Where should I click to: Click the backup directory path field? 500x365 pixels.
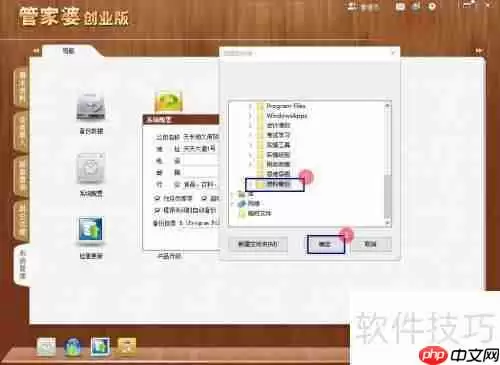[x=199, y=223]
